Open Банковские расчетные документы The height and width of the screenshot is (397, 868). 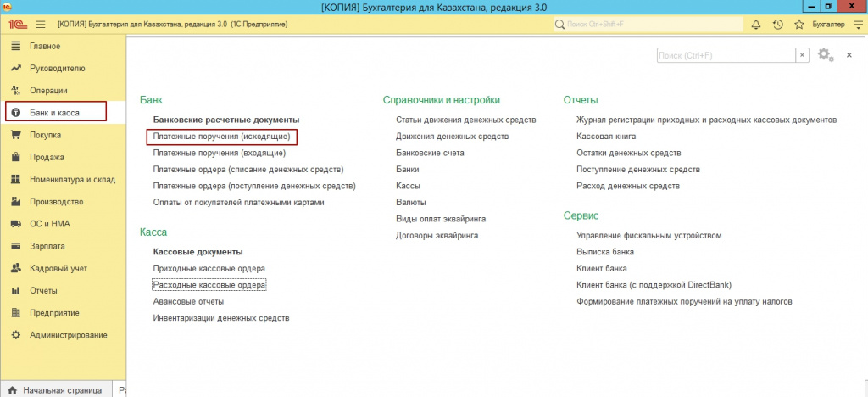225,120
